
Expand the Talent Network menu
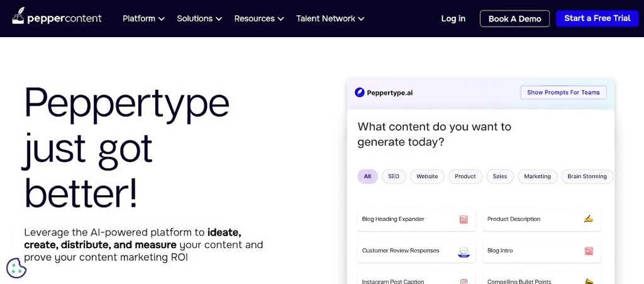tap(330, 18)
